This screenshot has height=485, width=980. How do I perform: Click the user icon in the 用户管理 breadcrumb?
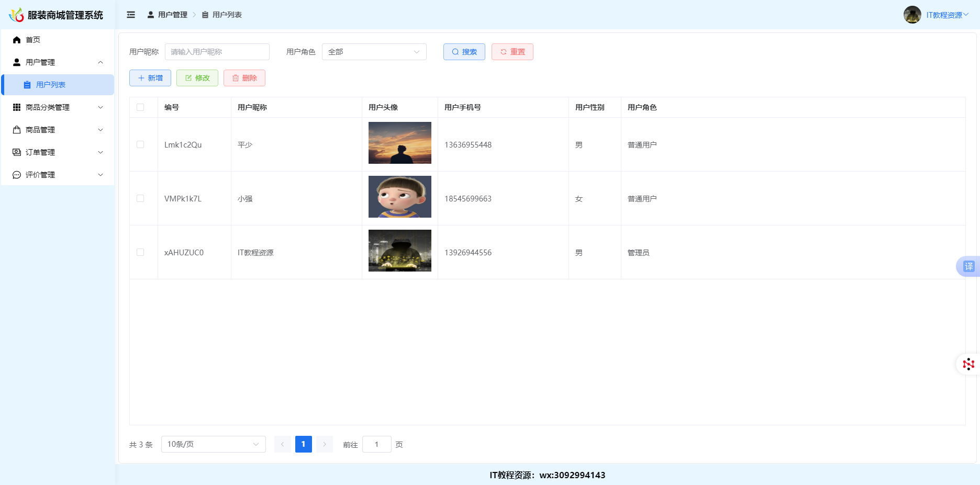coord(151,15)
